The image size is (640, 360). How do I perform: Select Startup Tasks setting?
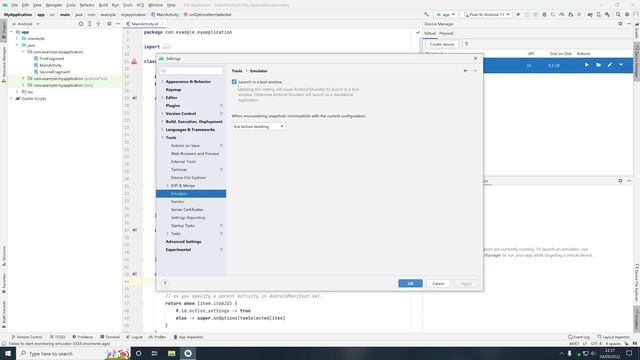click(x=182, y=226)
